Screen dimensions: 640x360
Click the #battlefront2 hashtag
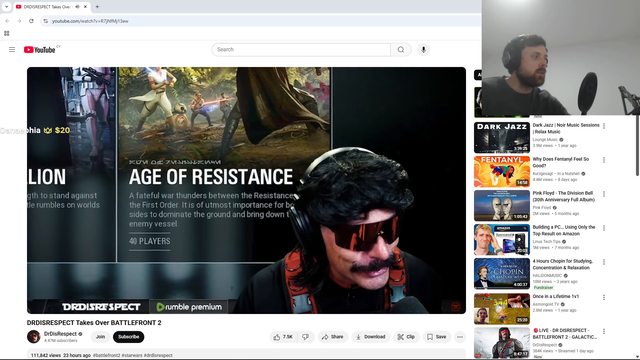[x=107, y=355]
